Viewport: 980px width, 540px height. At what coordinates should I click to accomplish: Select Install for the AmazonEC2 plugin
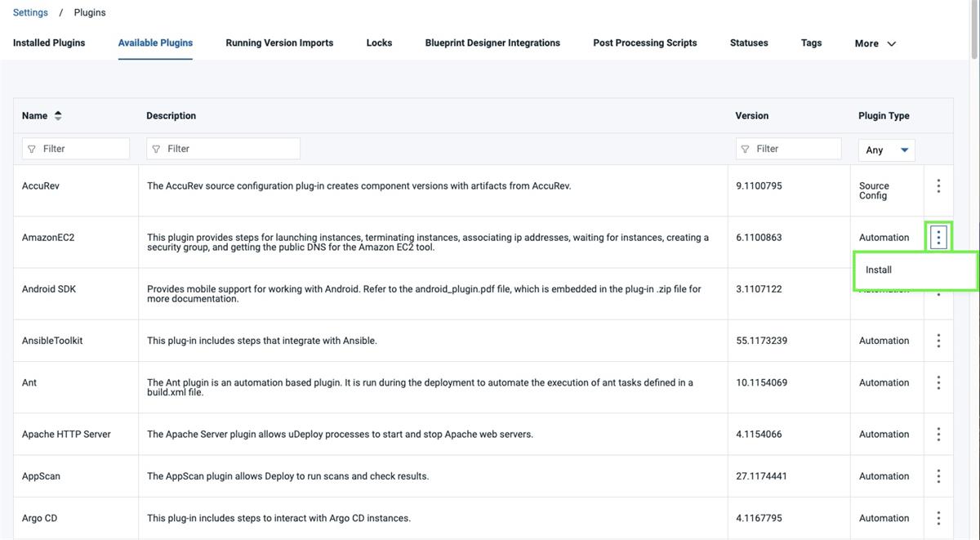tap(878, 270)
